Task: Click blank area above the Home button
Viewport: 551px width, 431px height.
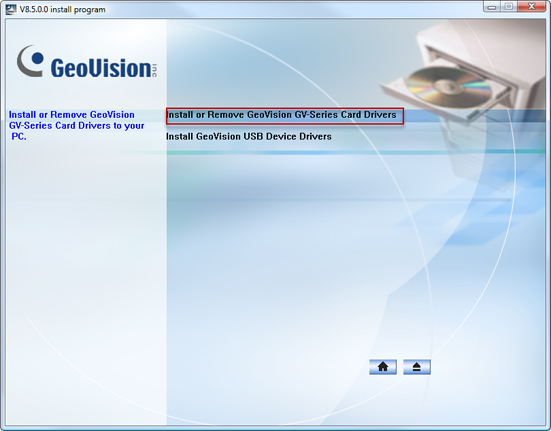Action: pos(383,316)
